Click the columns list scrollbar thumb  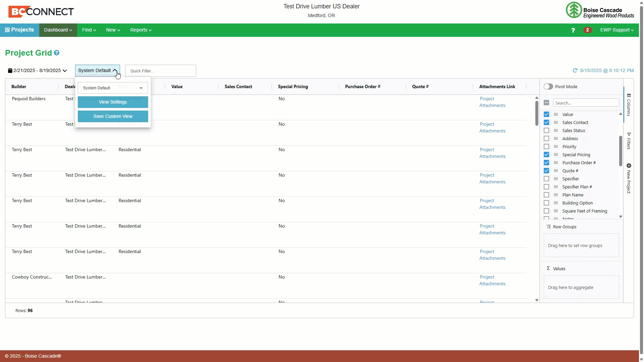click(x=621, y=151)
